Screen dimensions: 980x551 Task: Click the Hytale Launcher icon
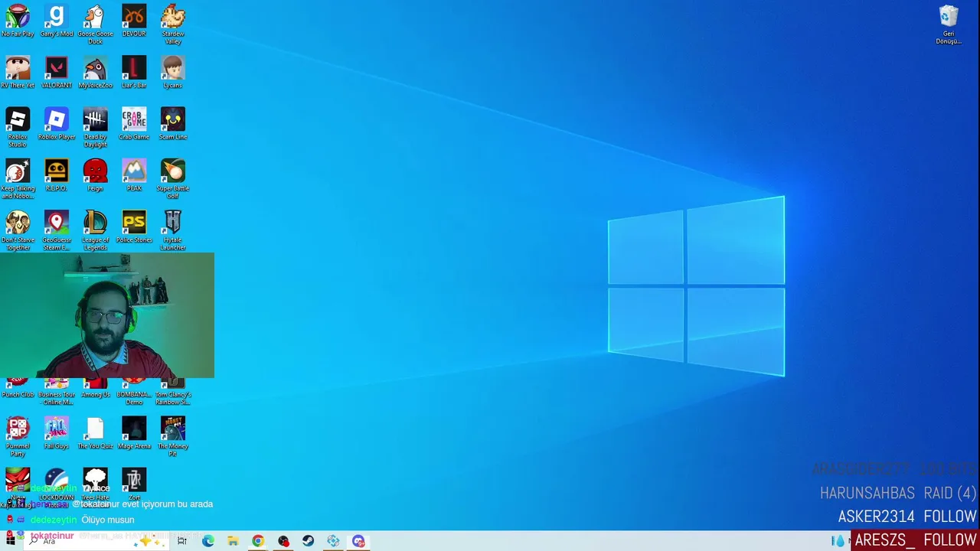click(x=173, y=230)
